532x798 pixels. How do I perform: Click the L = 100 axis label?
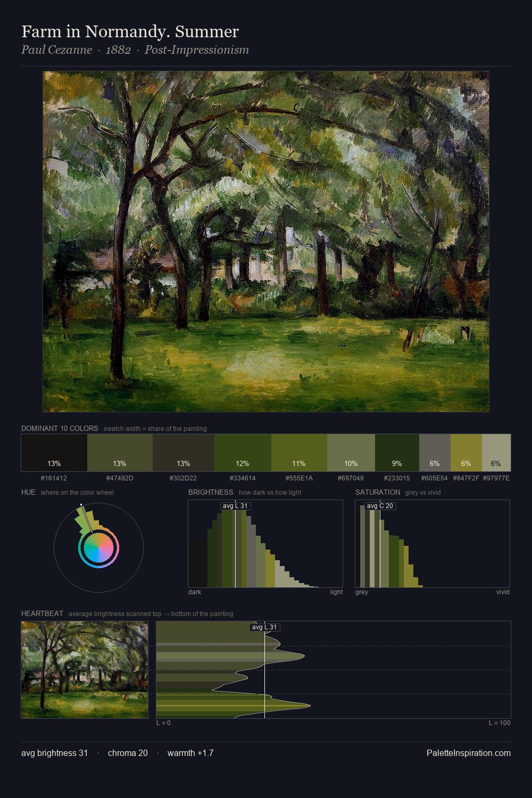(x=500, y=723)
